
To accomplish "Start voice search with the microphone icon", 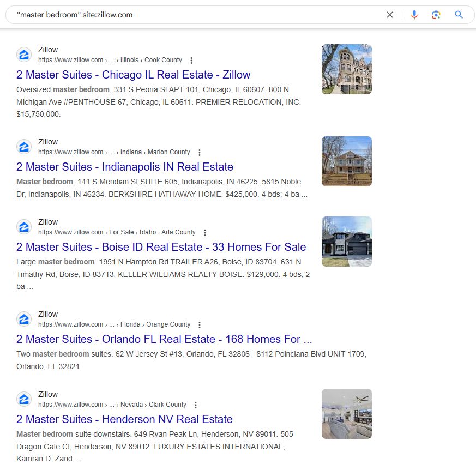I will (x=414, y=15).
